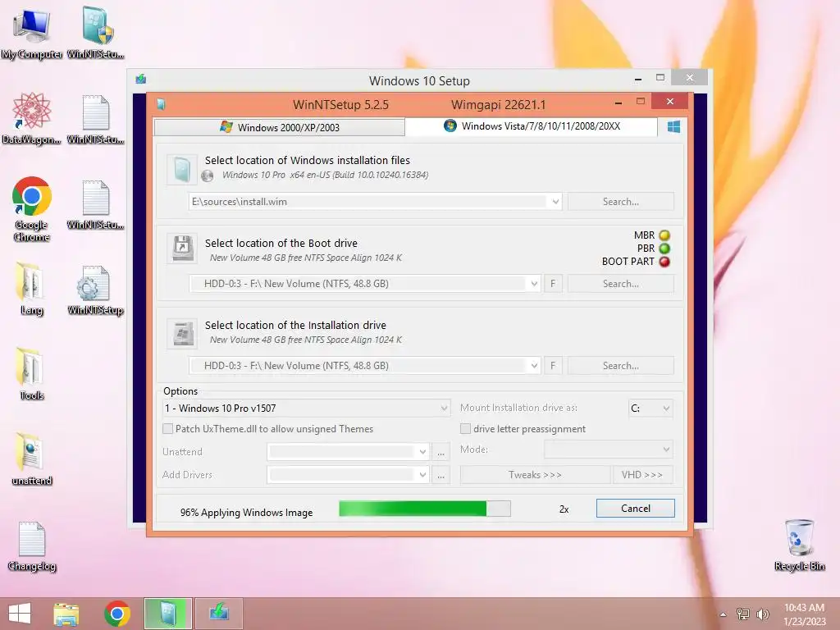
Task: Expand the Boot drive selection dropdown
Action: tap(534, 284)
